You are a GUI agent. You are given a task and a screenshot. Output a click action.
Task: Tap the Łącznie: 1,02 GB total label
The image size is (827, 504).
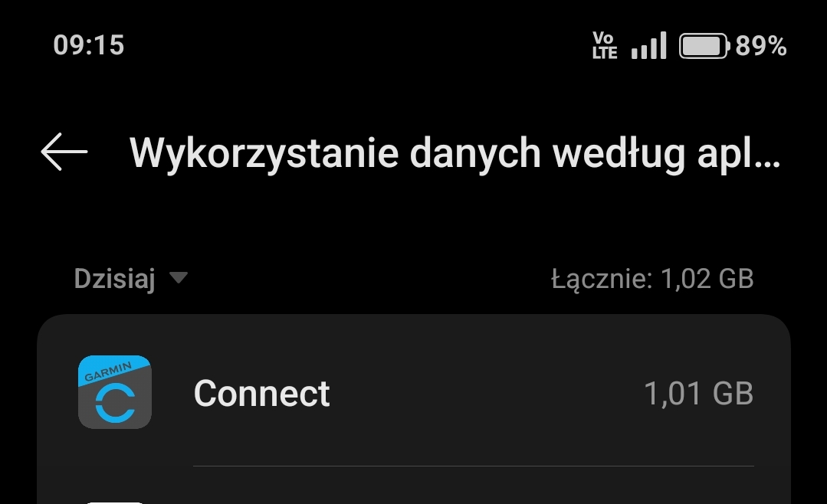652,278
